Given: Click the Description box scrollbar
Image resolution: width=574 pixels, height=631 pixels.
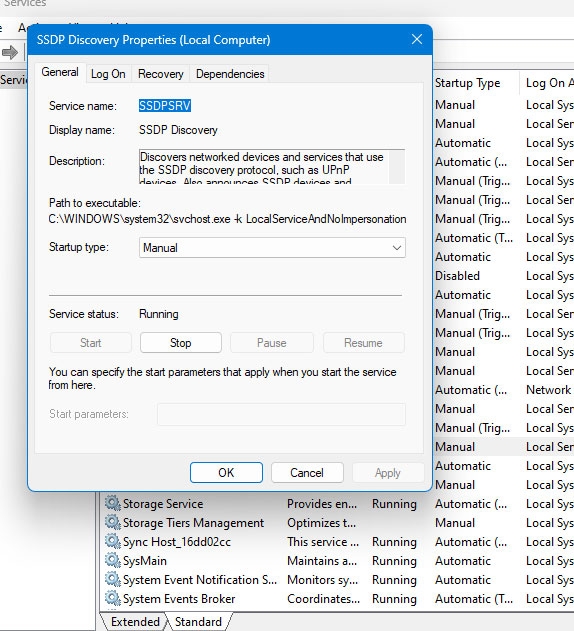Looking at the screenshot, I should [x=397, y=167].
